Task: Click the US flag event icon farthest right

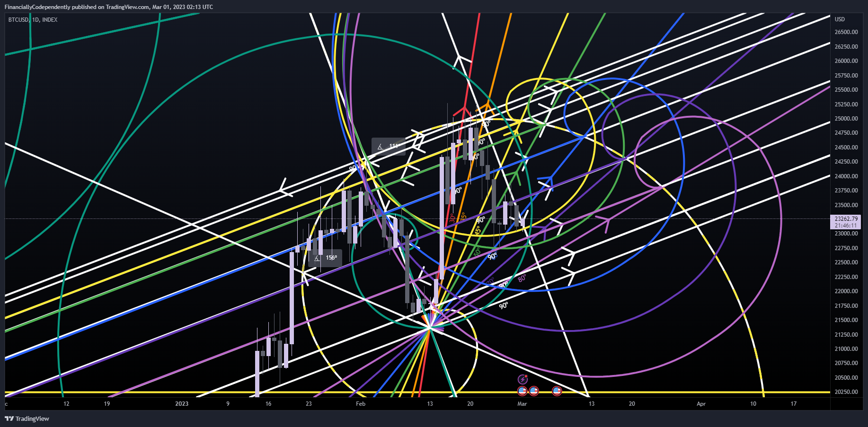Action: pos(557,391)
